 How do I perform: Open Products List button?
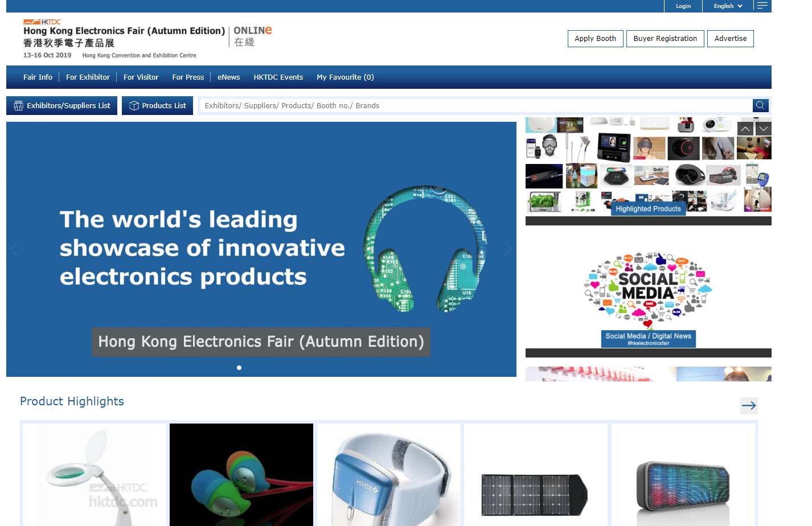pos(158,105)
